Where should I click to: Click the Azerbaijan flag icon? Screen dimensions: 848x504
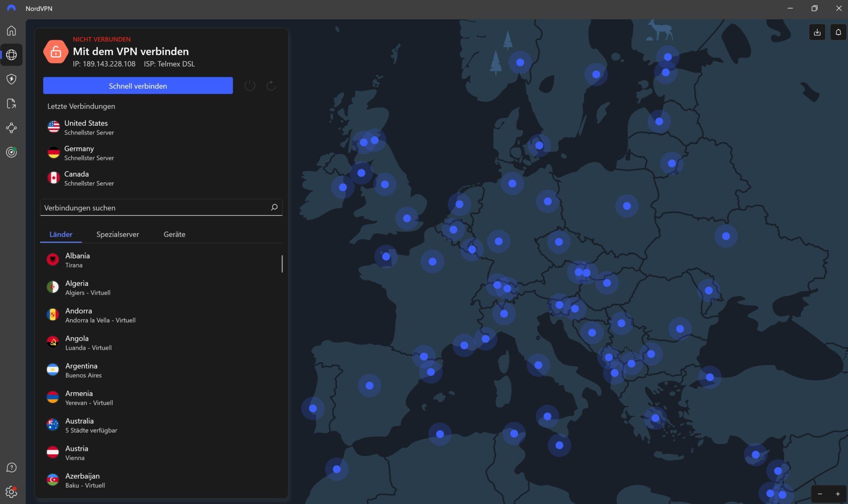pos(53,480)
